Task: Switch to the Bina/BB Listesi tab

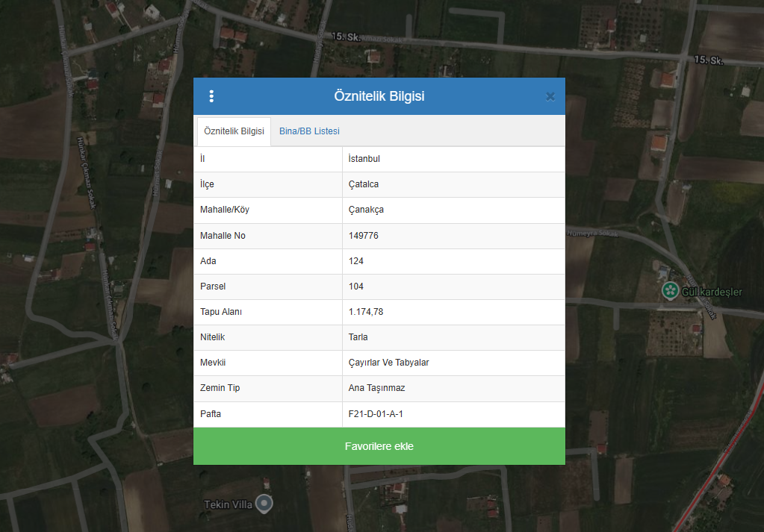Action: (x=309, y=131)
